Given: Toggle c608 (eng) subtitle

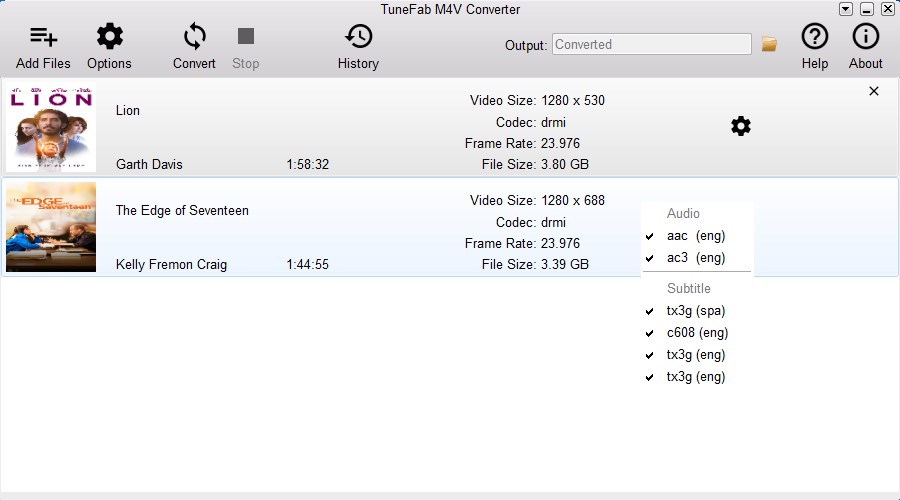Looking at the screenshot, I should (x=696, y=333).
